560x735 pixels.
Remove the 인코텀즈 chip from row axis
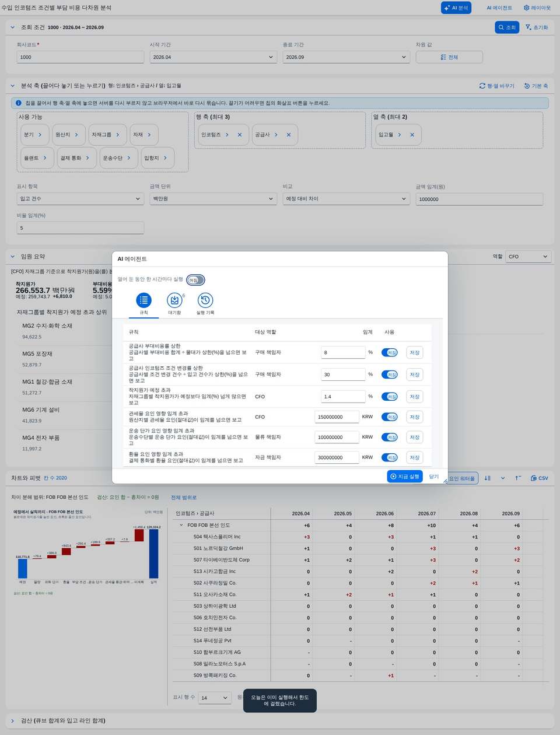(240, 135)
